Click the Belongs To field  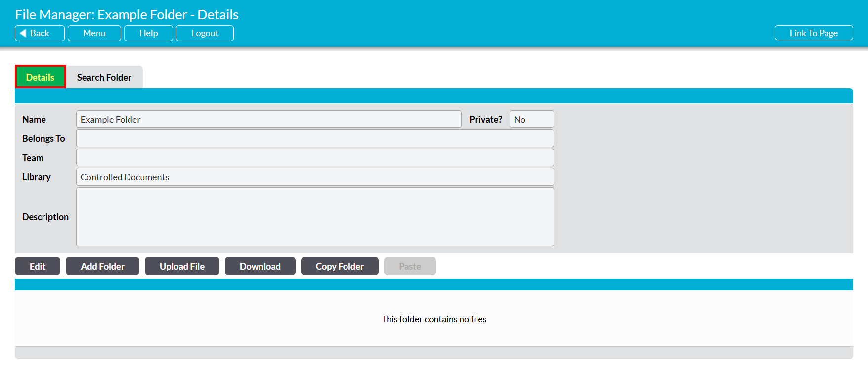pyautogui.click(x=315, y=139)
